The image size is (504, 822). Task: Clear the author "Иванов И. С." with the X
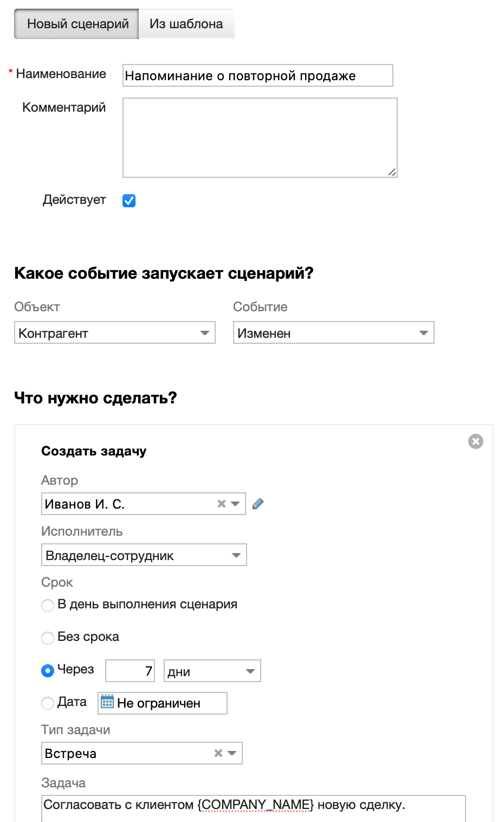221,504
